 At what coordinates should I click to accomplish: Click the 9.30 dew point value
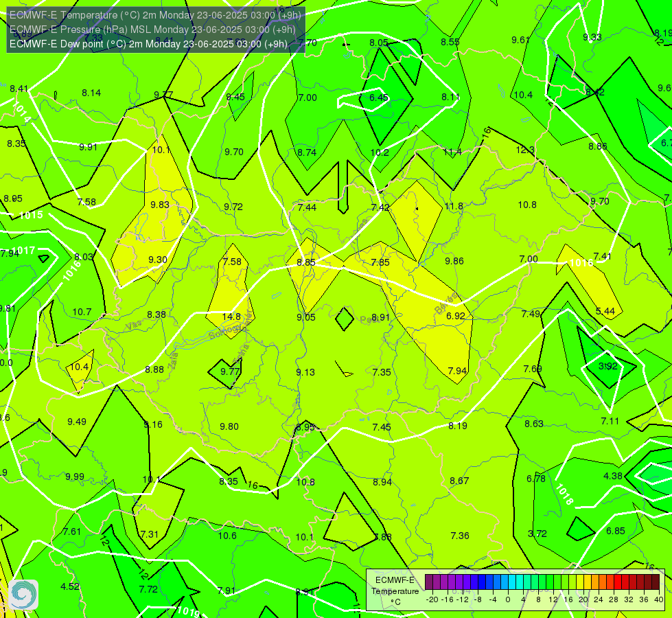pyautogui.click(x=158, y=260)
